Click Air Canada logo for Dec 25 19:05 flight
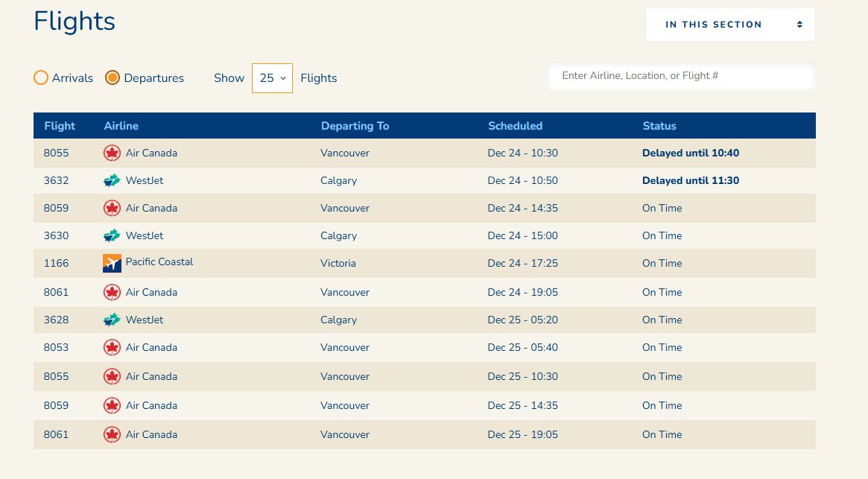Viewport: 868px width, 479px height. coord(112,435)
